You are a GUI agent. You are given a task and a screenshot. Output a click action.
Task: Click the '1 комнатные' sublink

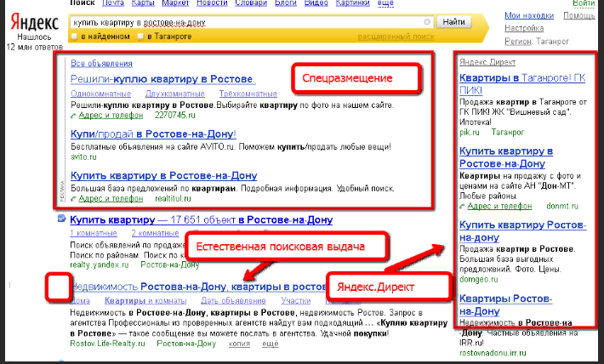(x=94, y=233)
